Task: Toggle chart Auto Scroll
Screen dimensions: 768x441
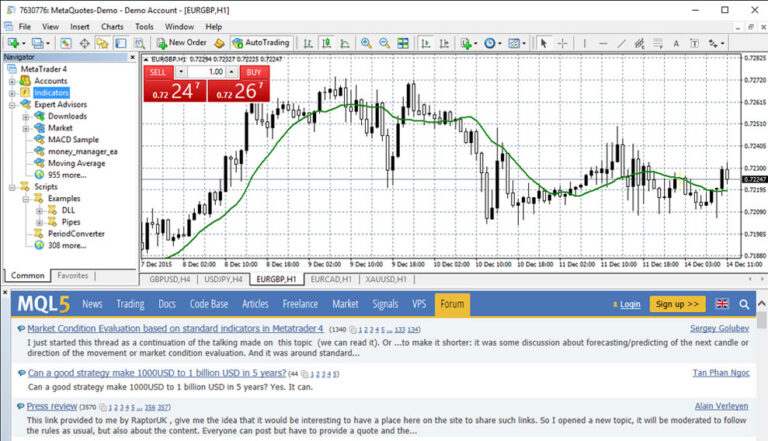Action: coord(426,43)
